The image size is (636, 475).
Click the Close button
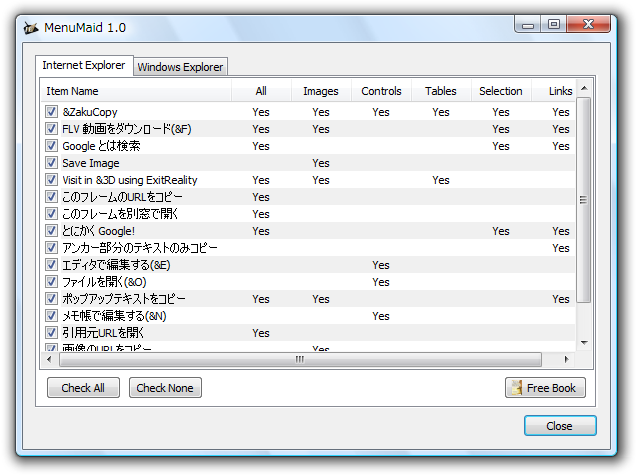pyautogui.click(x=560, y=426)
